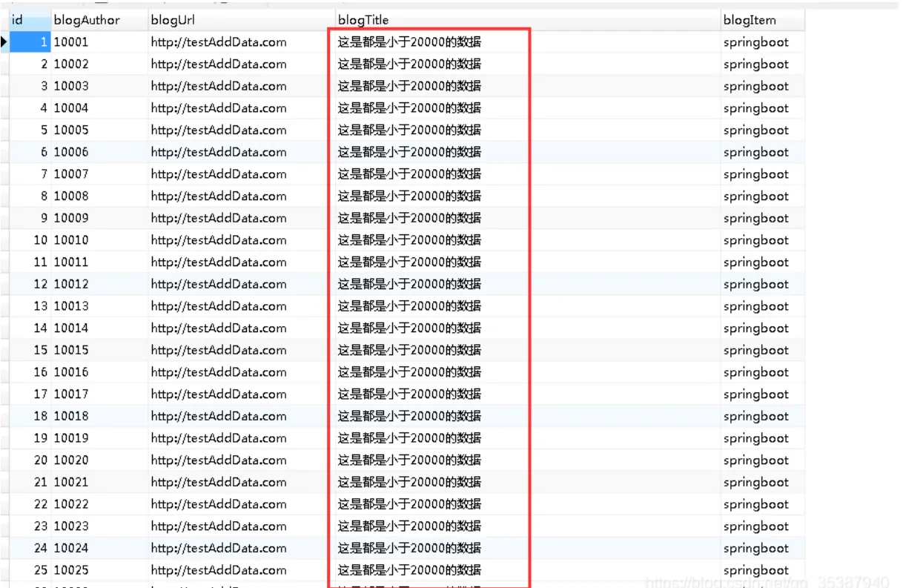Click springboot cell in row 10004

click(x=762, y=108)
